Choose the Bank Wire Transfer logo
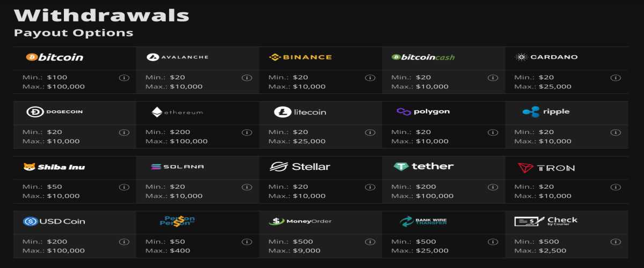644x268 pixels. coord(423,221)
